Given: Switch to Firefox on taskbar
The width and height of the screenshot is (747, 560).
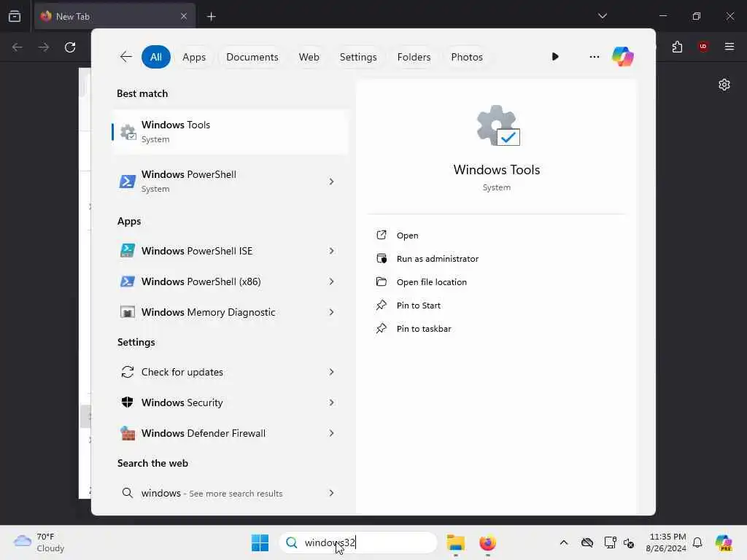Looking at the screenshot, I should pyautogui.click(x=487, y=542).
